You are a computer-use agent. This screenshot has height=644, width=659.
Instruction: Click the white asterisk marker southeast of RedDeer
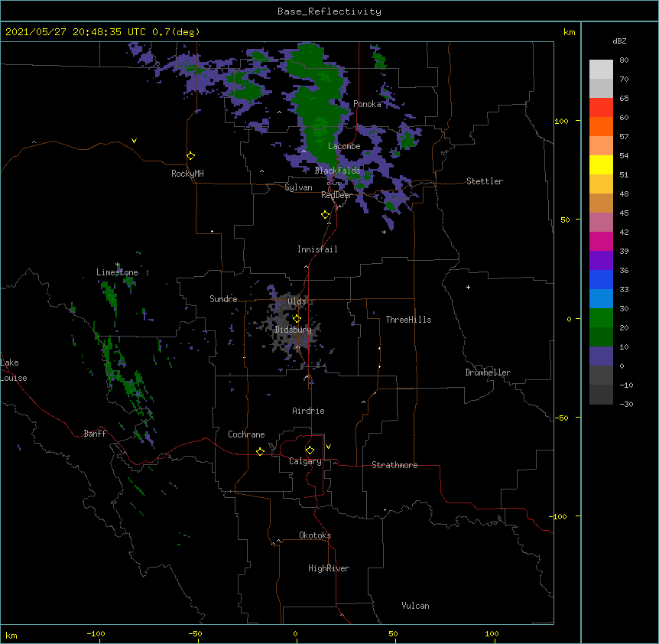[384, 232]
